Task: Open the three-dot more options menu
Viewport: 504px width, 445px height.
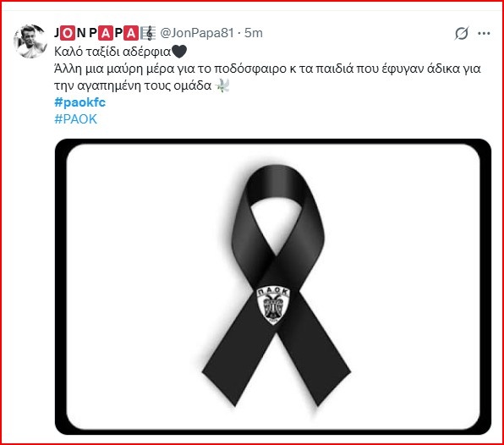Action: click(x=484, y=33)
